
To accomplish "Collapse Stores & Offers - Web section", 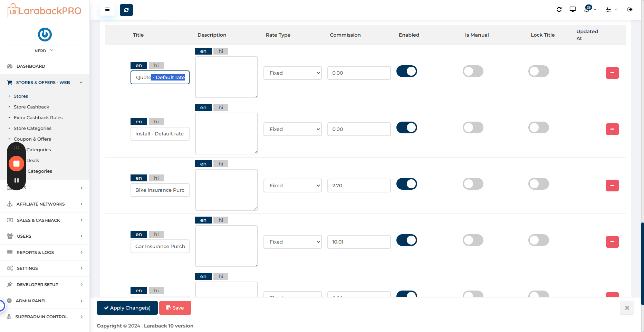I will (45, 83).
